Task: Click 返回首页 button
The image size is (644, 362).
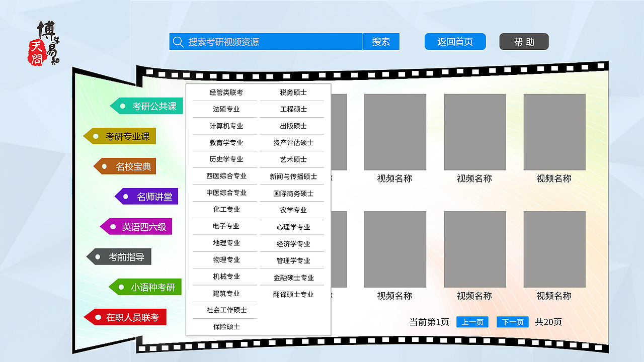Action: pos(455,42)
